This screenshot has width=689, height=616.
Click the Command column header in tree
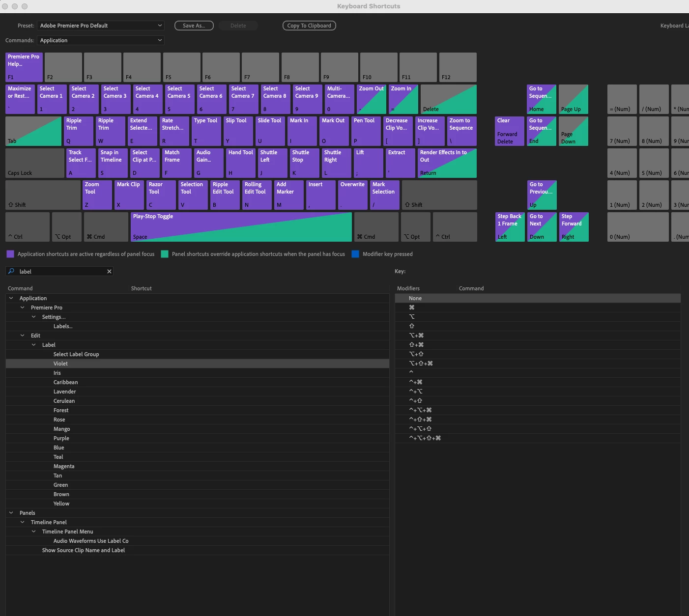click(x=20, y=288)
